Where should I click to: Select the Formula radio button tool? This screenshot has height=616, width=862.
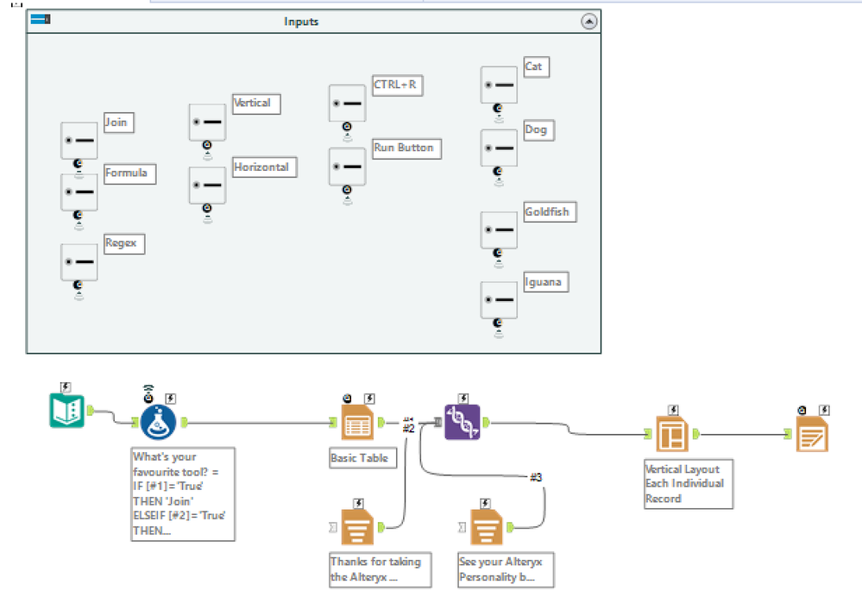(x=79, y=192)
